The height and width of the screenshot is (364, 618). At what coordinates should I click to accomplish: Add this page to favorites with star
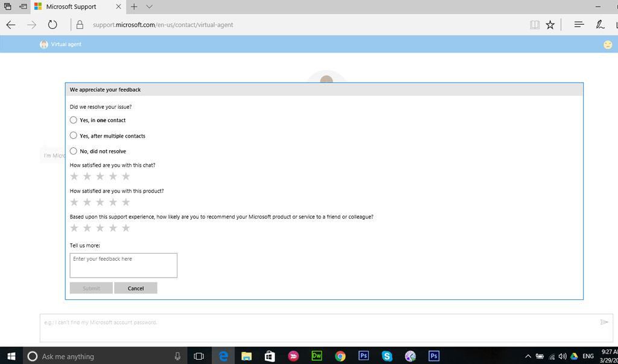pyautogui.click(x=550, y=25)
